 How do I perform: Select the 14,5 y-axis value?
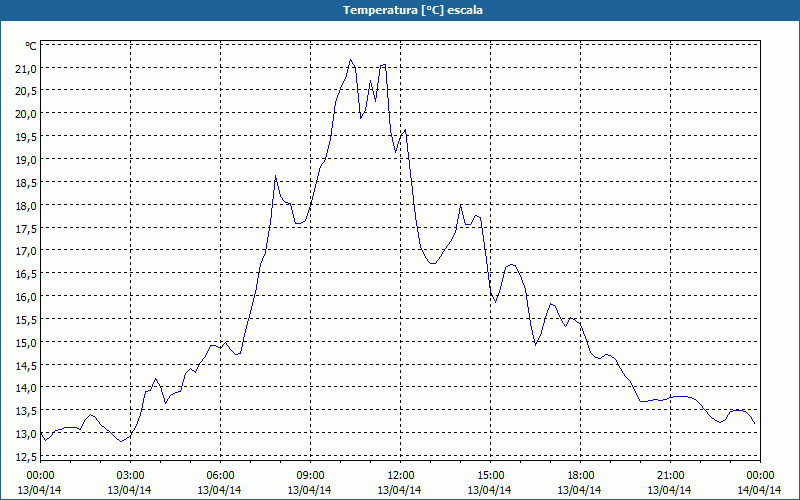coord(26,365)
